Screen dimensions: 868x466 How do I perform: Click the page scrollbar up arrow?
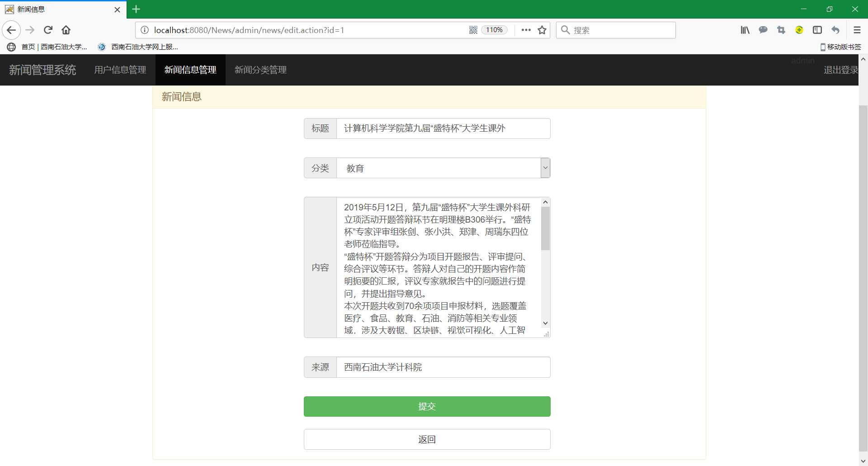click(x=863, y=59)
